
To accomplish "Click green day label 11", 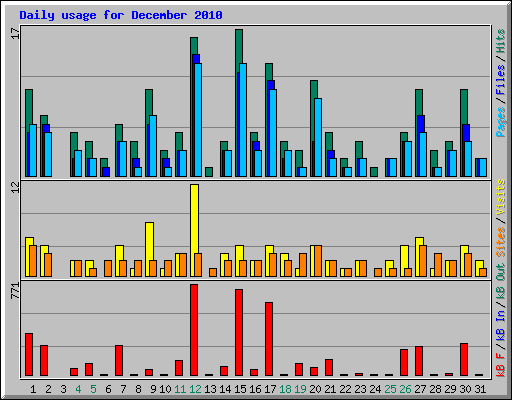I will [x=180, y=389].
